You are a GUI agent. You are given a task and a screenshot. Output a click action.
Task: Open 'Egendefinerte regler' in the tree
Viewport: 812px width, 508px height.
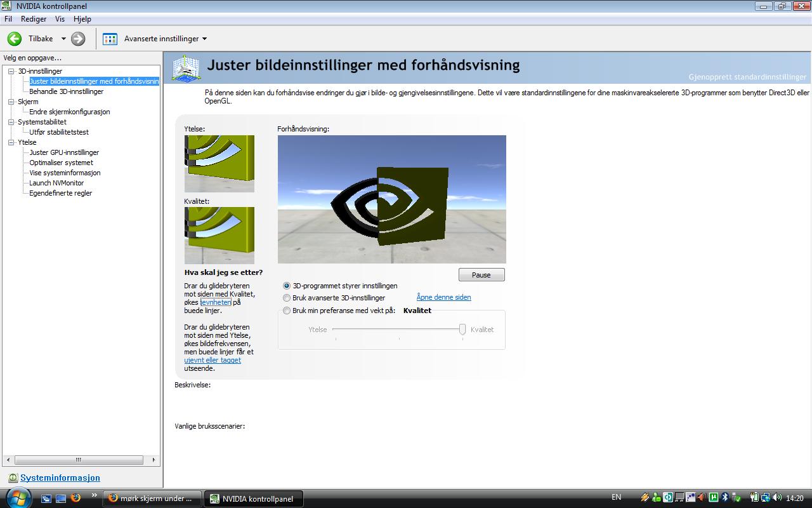(x=60, y=193)
